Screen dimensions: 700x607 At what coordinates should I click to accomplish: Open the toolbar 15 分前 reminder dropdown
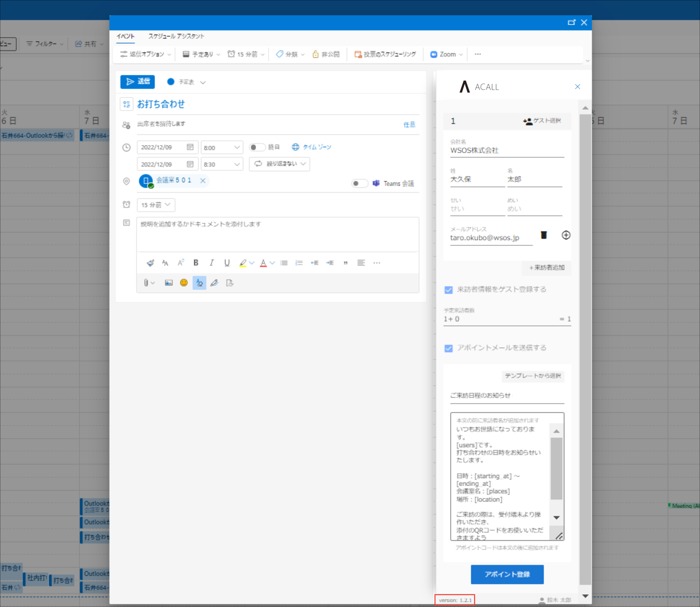[246, 54]
